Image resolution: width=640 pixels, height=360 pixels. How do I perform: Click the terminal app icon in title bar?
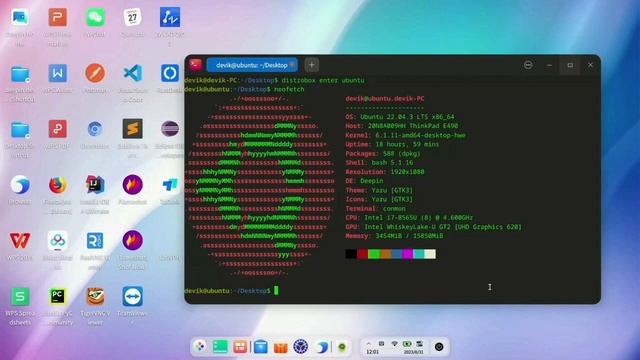[196, 64]
